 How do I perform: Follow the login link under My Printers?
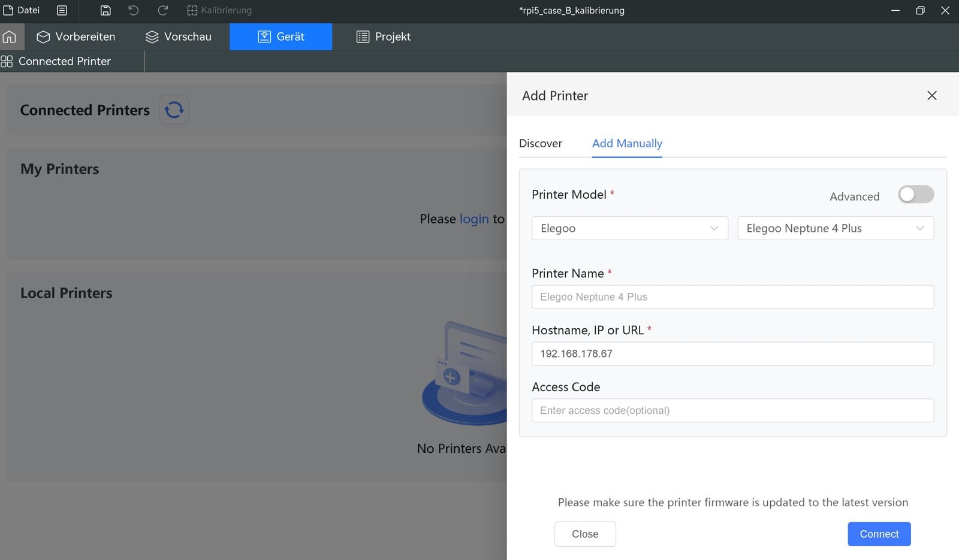coord(474,219)
